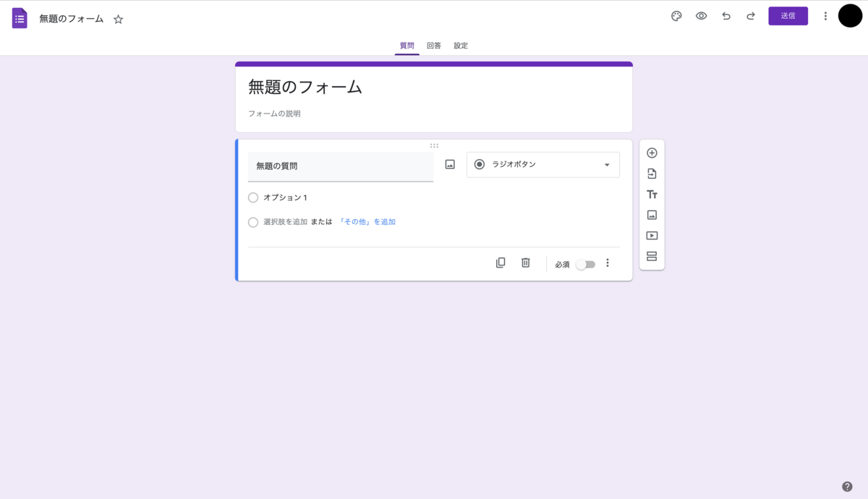Switch to the 質問 tab
This screenshot has height=499, width=868.
(407, 46)
